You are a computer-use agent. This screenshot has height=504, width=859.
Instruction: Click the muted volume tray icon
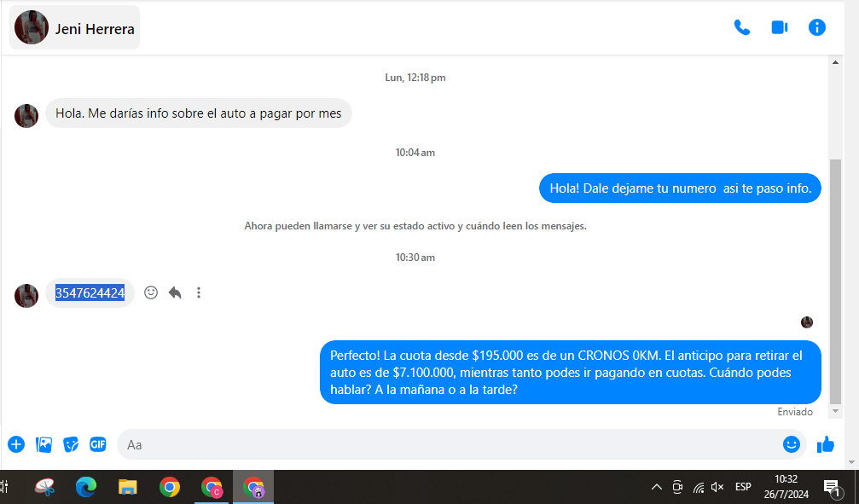click(x=717, y=487)
